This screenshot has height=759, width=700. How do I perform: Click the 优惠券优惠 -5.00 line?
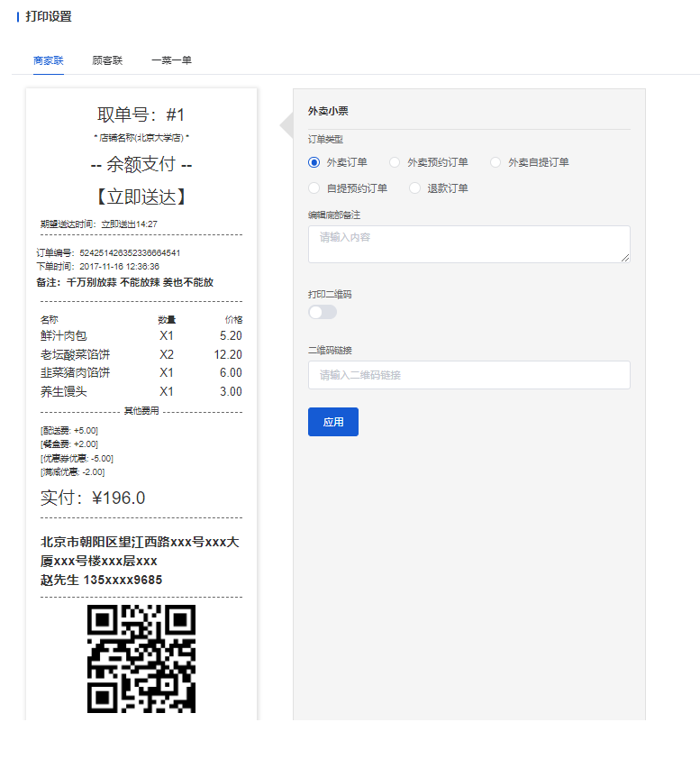point(77,458)
